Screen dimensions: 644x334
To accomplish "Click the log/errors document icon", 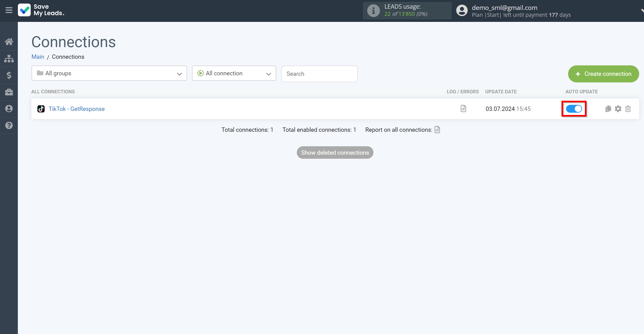I will pyautogui.click(x=463, y=109).
